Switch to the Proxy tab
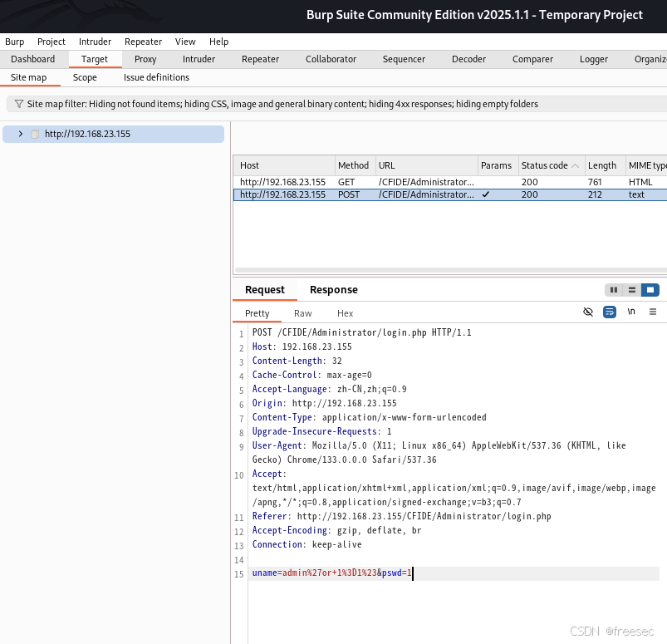 pyautogui.click(x=145, y=59)
